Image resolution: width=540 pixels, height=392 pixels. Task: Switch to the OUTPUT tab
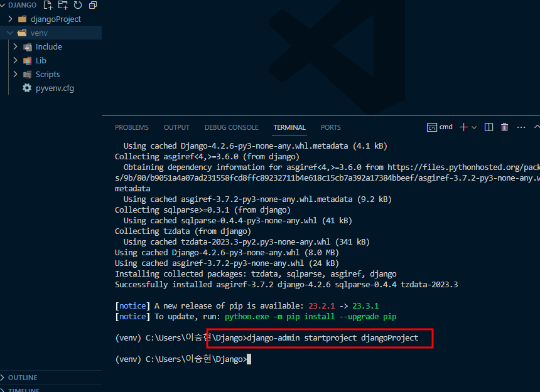coord(176,127)
